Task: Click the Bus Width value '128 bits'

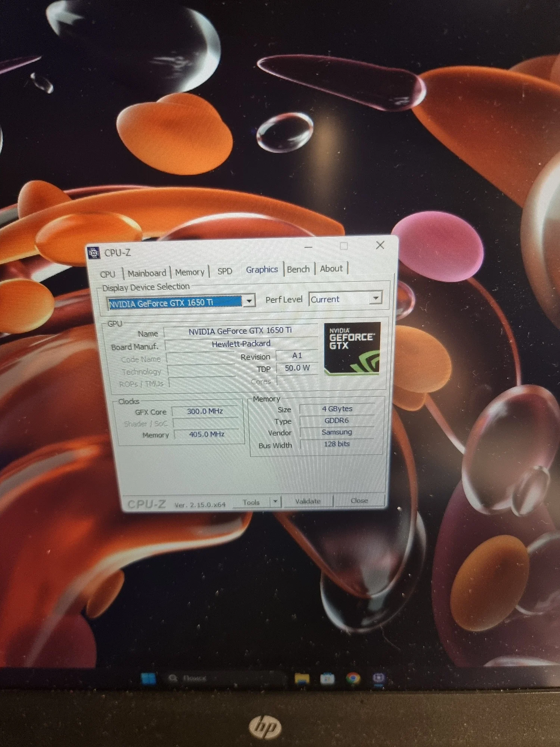Action: [337, 444]
